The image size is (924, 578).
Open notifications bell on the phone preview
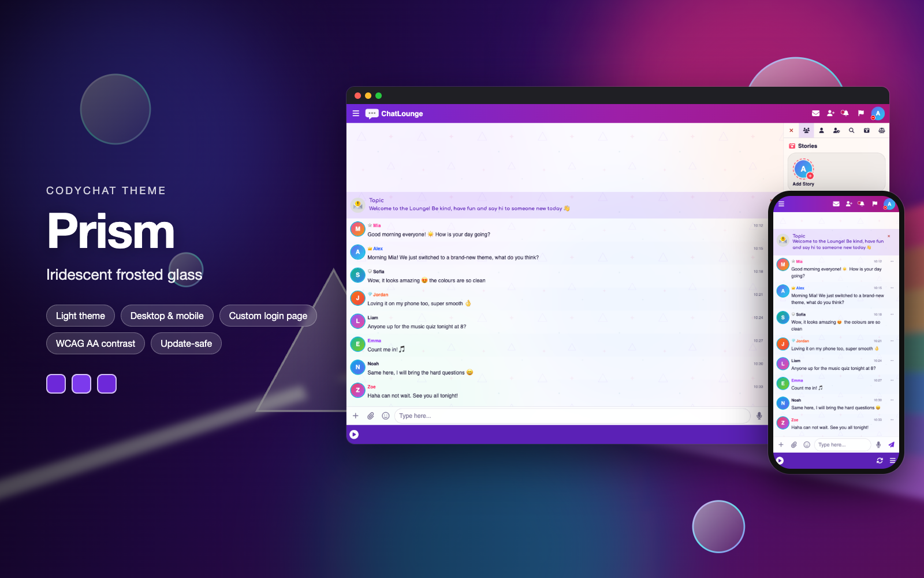(861, 204)
